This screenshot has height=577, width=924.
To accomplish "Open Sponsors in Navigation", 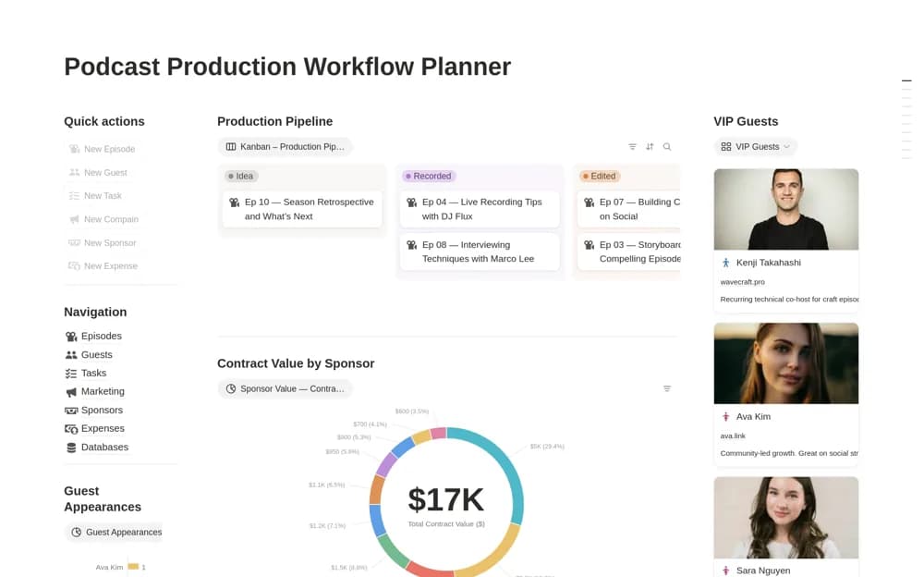I will tap(94, 410).
